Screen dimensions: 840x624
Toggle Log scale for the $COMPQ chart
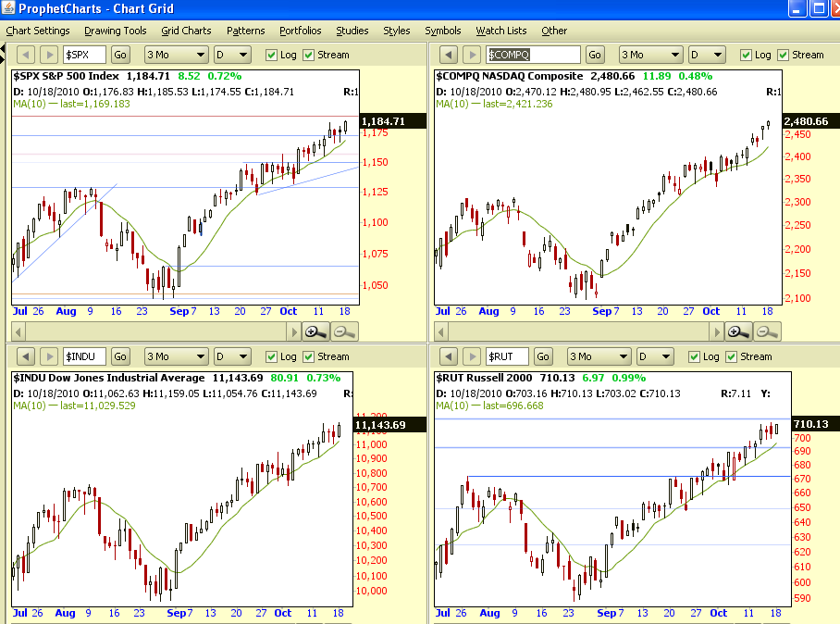[746, 55]
